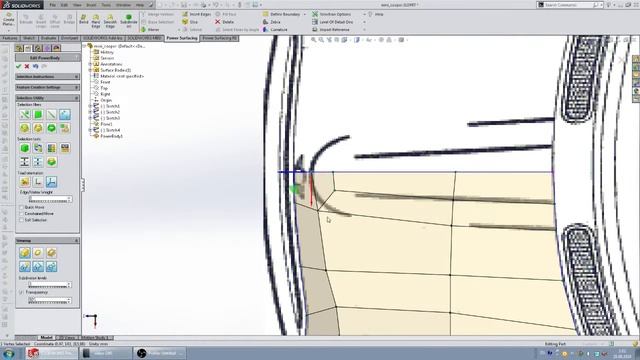Click the green cube selection tool icon
The image size is (640, 360).
(x=25, y=148)
